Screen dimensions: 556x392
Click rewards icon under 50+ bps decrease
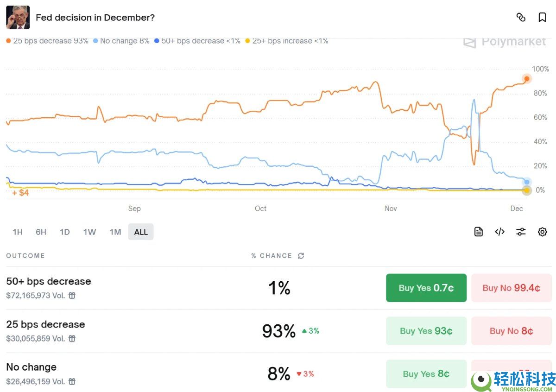72,296
